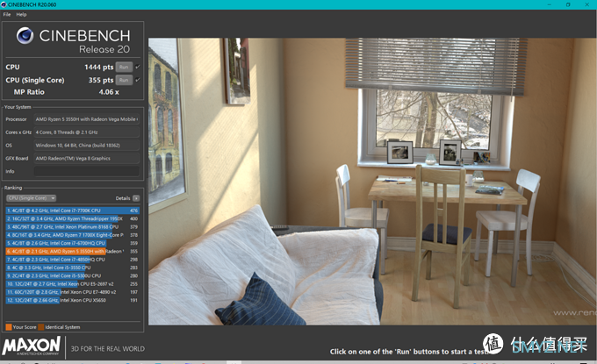Image resolution: width=597 pixels, height=364 pixels.
Task: Minimize the Cinebench window
Action: 543,4
